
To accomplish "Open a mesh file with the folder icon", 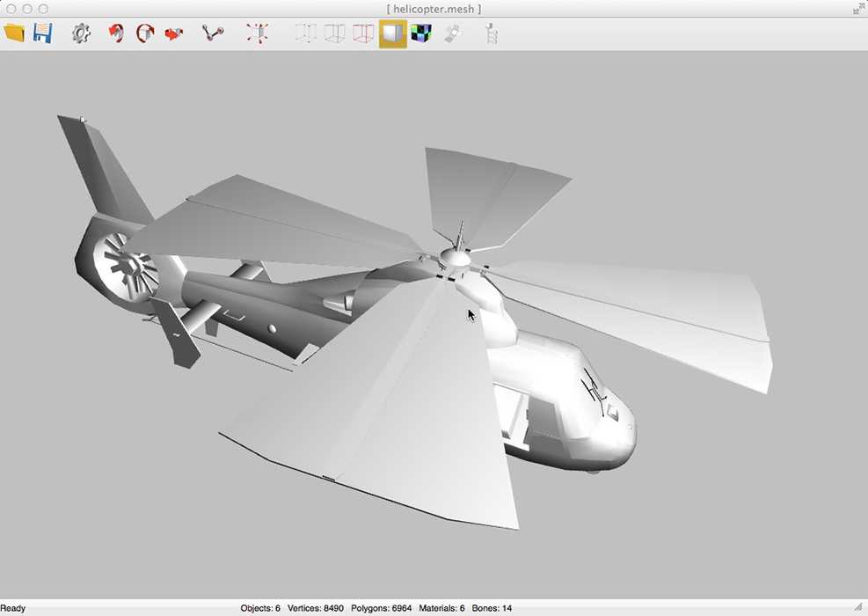I will coord(14,33).
